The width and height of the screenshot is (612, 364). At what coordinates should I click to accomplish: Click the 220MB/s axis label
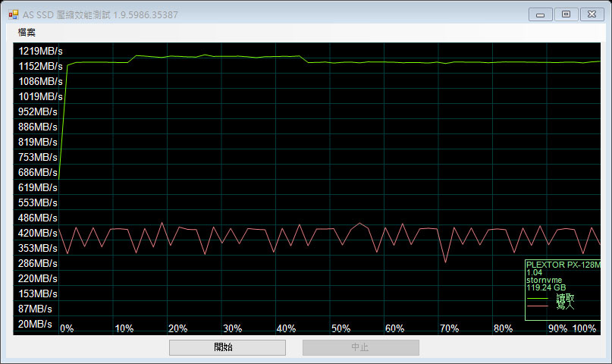37,278
